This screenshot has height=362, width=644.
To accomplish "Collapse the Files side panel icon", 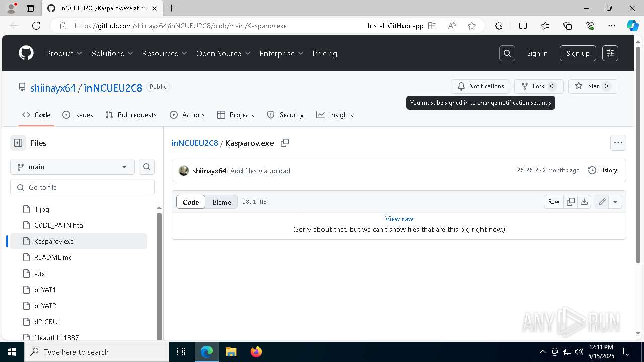I will point(18,143).
